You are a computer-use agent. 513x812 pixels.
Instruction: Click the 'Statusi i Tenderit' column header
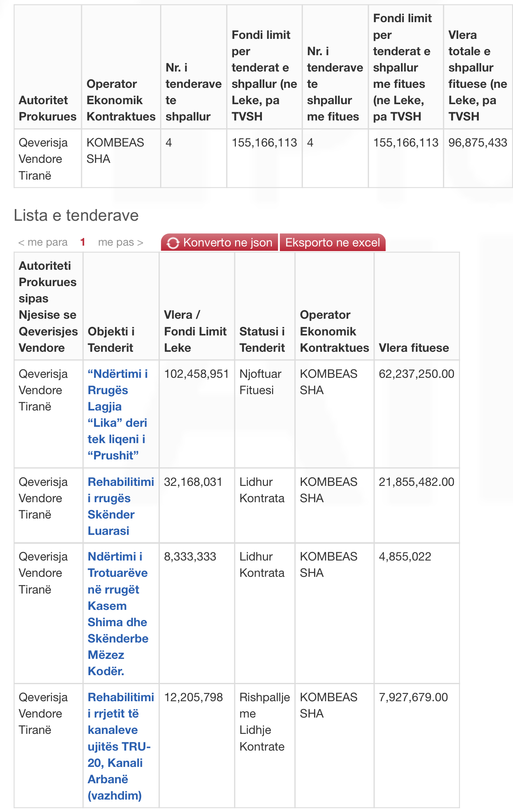pos(262,339)
